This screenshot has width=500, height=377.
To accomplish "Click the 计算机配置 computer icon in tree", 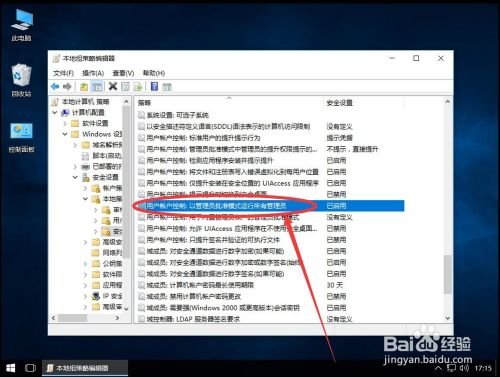I will tap(65, 112).
